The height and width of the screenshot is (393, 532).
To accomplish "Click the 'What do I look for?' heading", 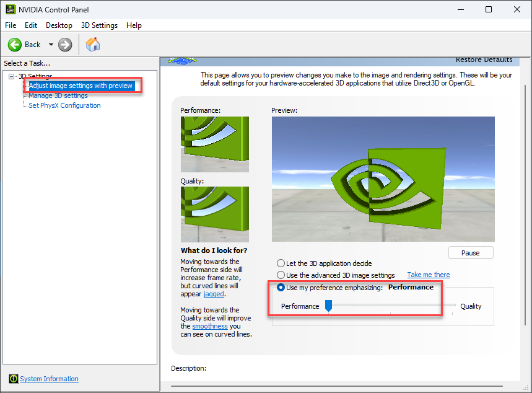I will (214, 250).
